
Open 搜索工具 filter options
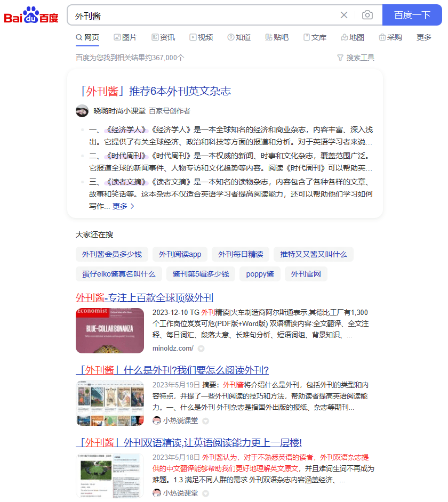(x=356, y=58)
